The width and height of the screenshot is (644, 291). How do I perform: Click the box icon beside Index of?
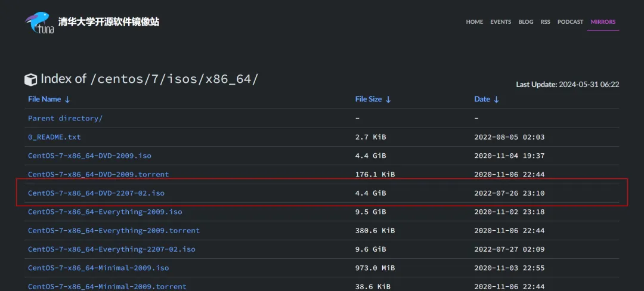[31, 80]
